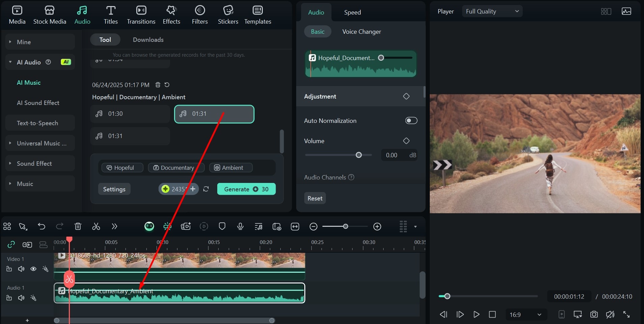Image resolution: width=644 pixels, height=324 pixels.
Task: Open the Full Quality dropdown
Action: coord(492,11)
